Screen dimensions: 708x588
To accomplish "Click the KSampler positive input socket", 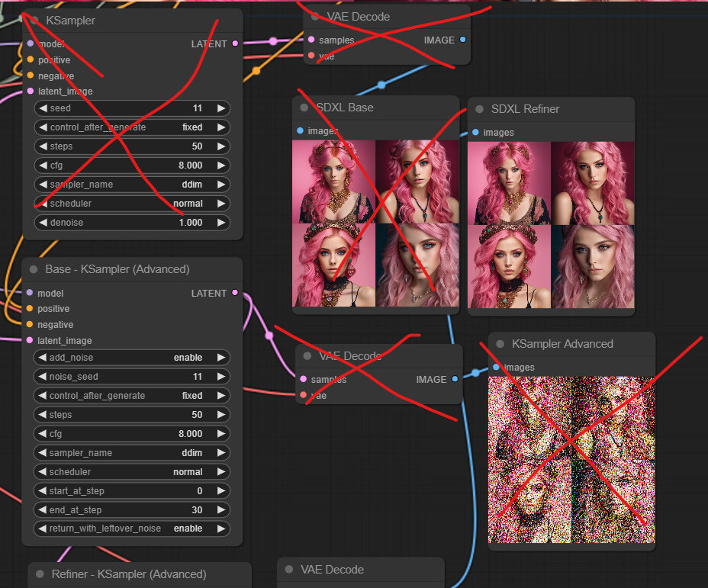I will 31,59.
